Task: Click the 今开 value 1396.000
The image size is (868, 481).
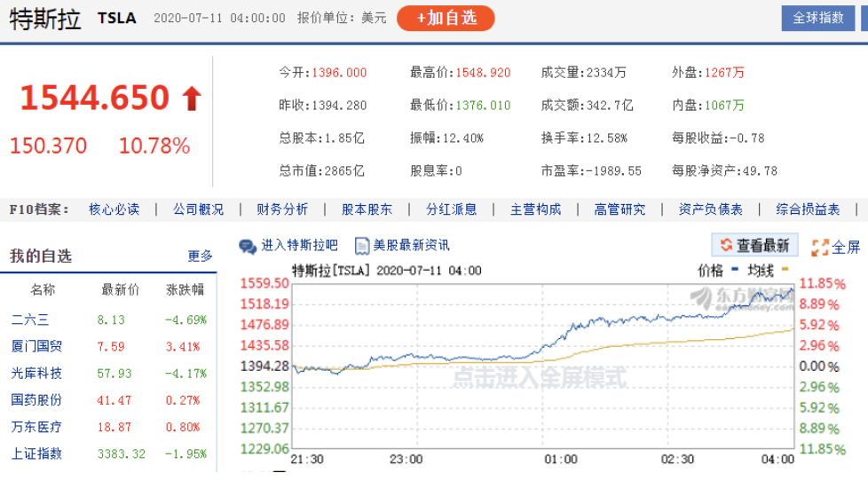Action: [x=339, y=73]
